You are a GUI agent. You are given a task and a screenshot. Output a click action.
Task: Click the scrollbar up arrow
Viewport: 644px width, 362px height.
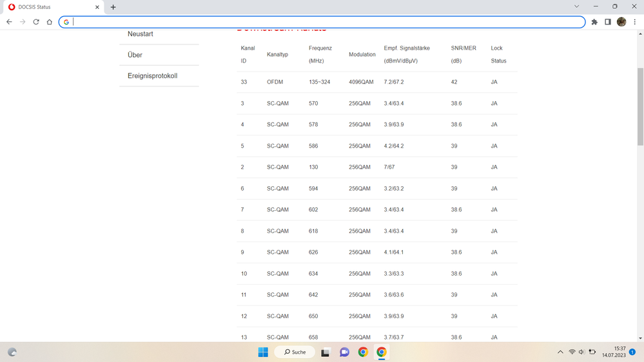640,33
